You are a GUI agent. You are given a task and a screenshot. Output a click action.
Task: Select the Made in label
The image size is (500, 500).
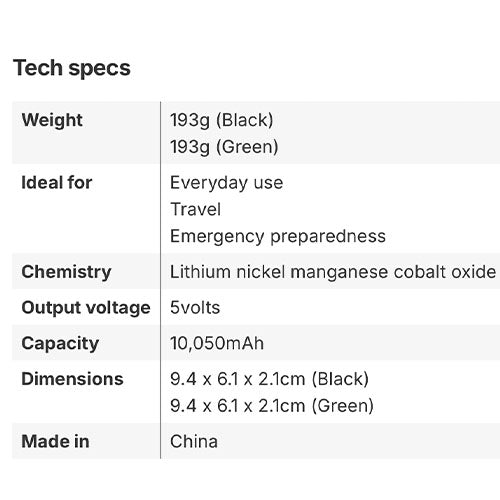[x=55, y=441]
